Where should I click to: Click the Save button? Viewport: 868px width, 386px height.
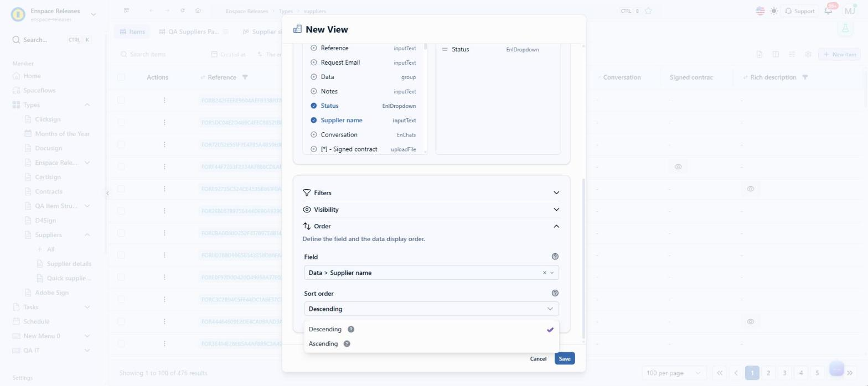click(564, 358)
